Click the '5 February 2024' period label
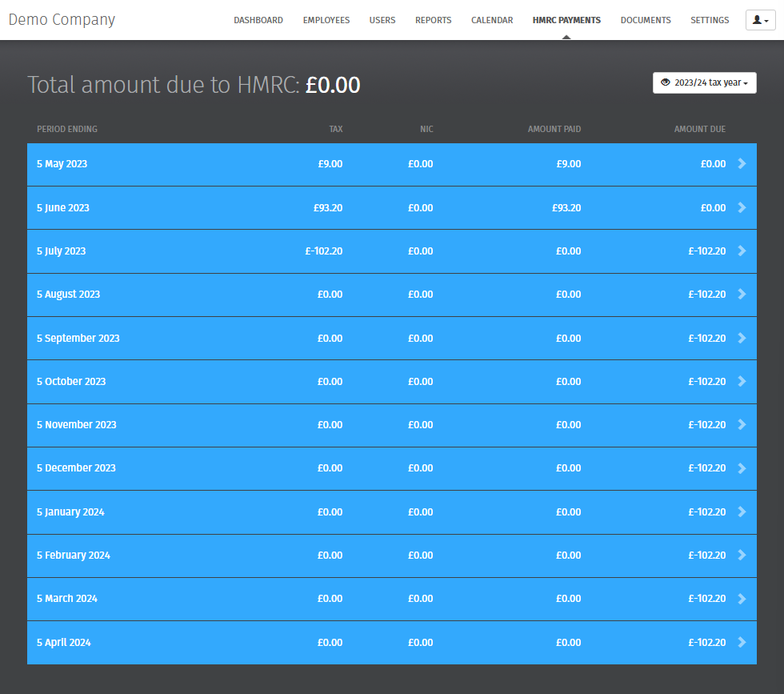Viewport: 784px width, 694px height. pos(74,556)
